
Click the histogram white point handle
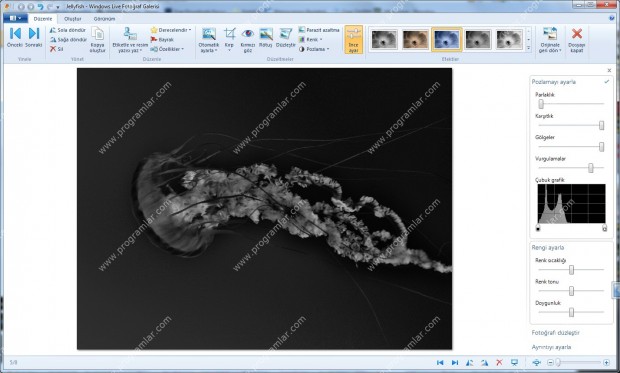click(x=604, y=229)
